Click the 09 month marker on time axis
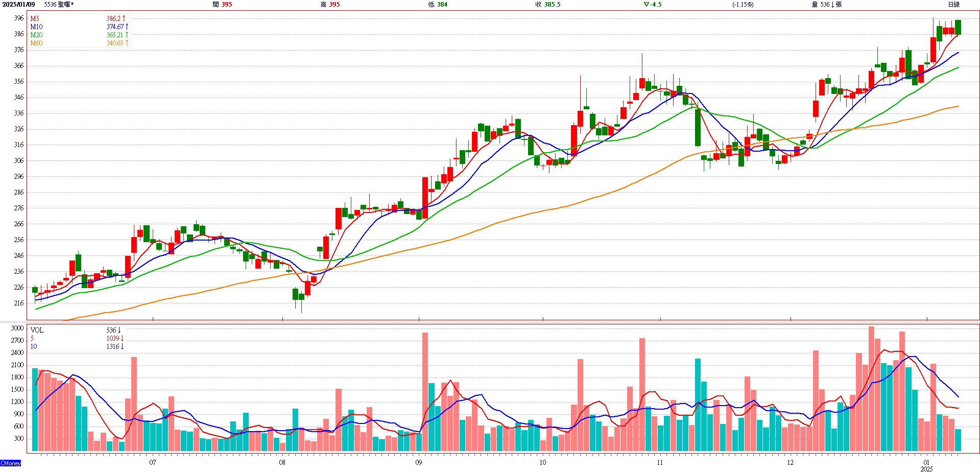 (x=419, y=462)
